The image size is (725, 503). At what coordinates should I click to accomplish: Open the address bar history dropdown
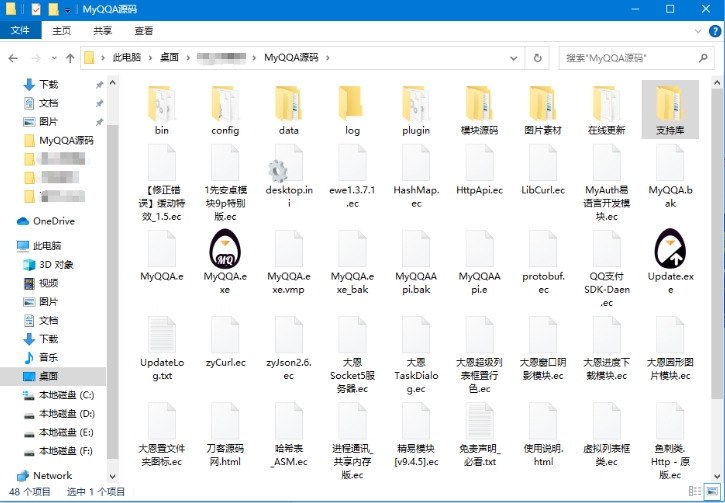pos(513,58)
